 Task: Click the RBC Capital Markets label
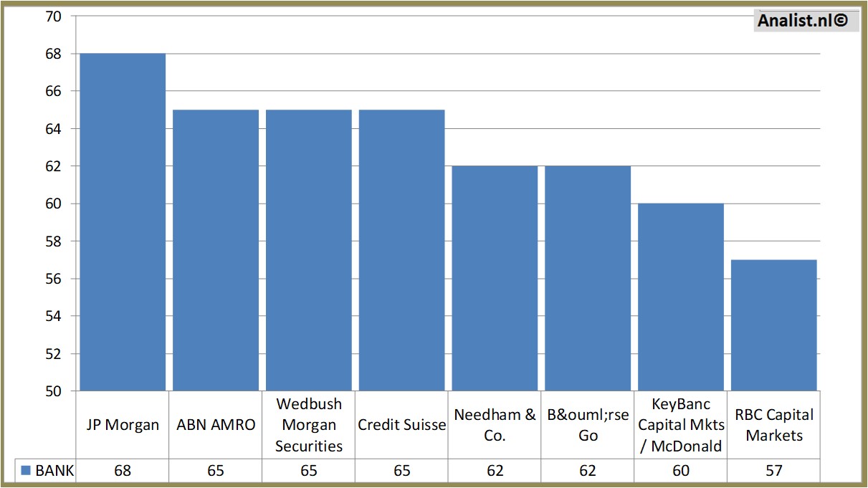[x=774, y=425]
